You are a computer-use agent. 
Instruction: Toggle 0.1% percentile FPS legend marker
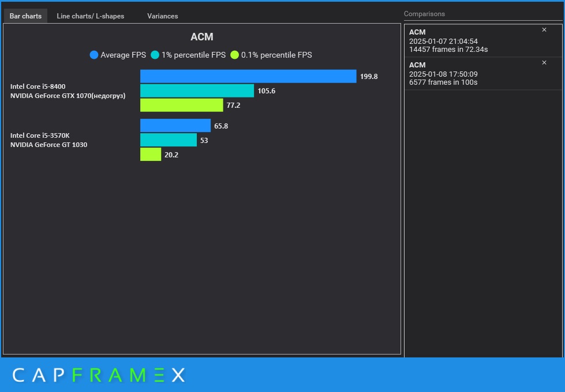(x=234, y=55)
